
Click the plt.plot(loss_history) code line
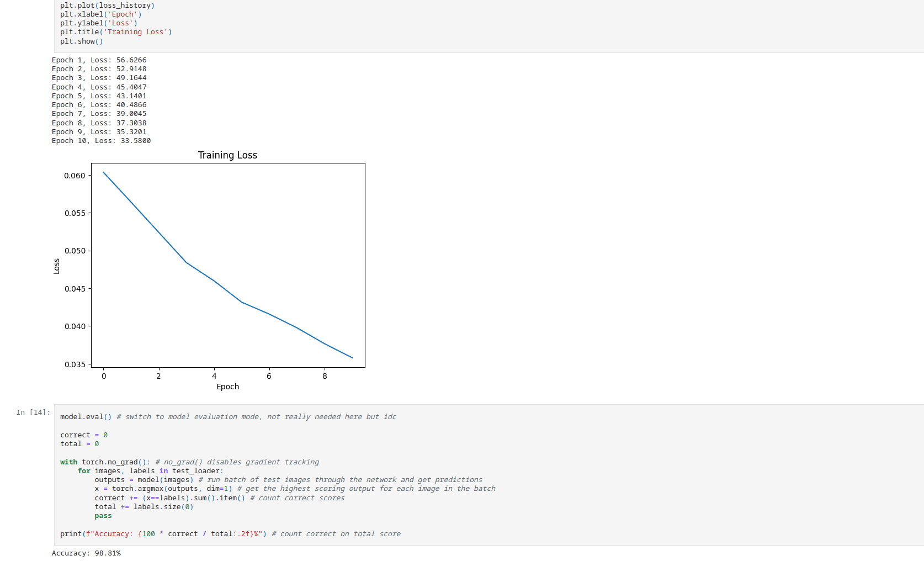tap(108, 6)
